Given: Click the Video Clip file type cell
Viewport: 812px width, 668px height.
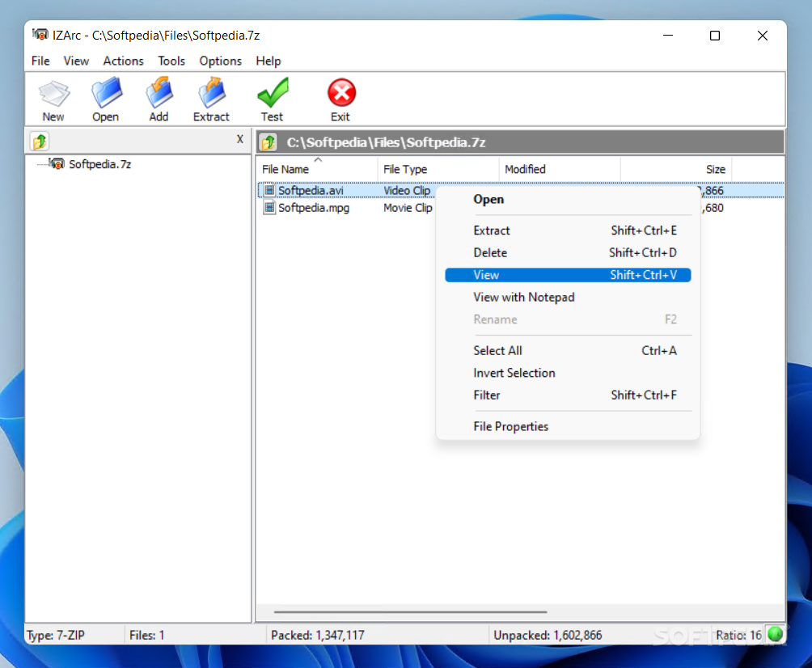Looking at the screenshot, I should 407,191.
